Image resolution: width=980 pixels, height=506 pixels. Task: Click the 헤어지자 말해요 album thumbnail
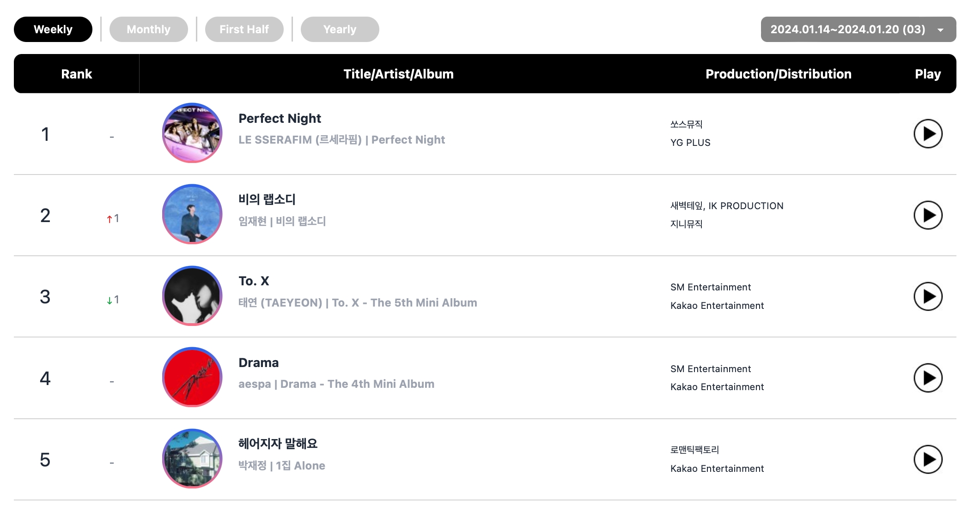192,458
